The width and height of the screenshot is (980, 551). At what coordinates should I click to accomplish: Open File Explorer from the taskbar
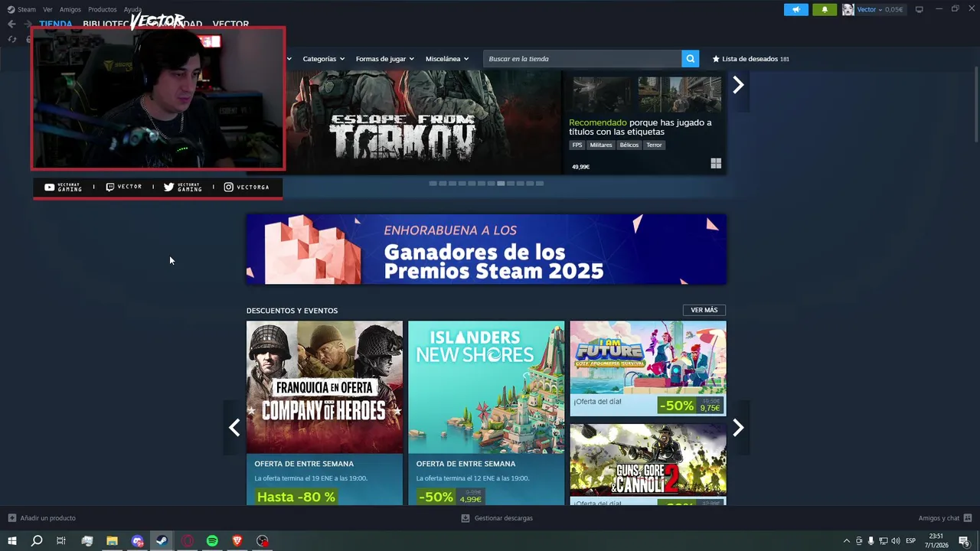(x=112, y=541)
